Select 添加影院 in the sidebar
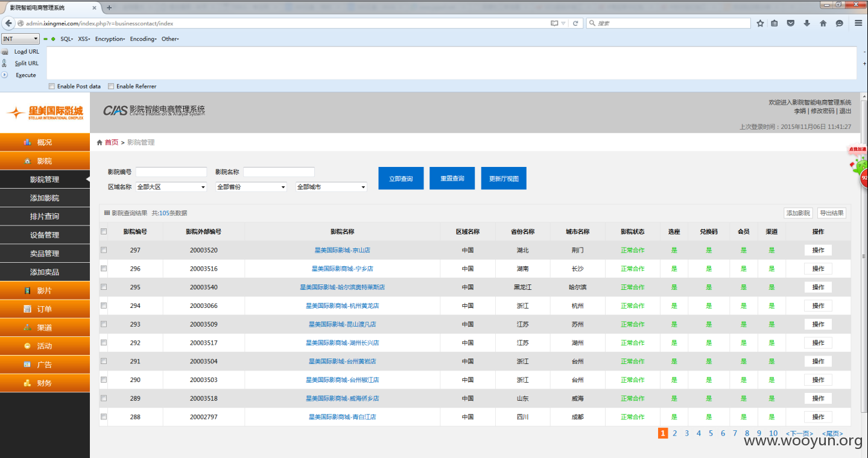 [x=45, y=198]
